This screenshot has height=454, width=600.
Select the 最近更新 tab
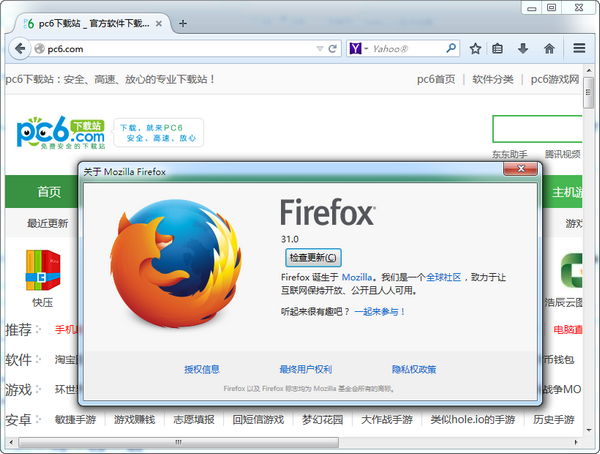coord(47,223)
